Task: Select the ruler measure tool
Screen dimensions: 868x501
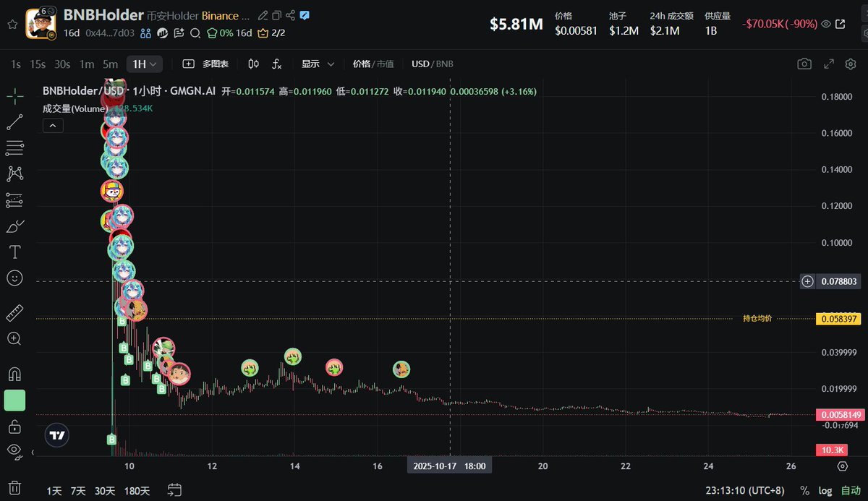Action: coord(14,313)
